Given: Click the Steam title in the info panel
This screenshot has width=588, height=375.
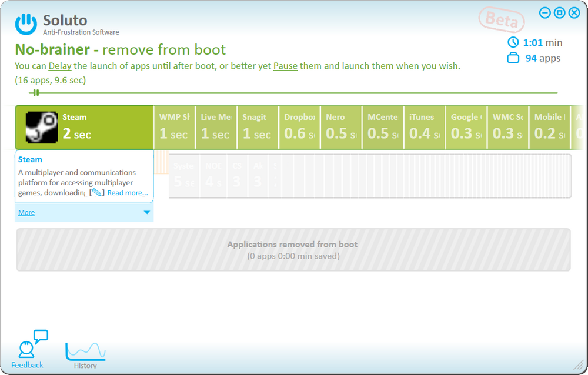Looking at the screenshot, I should [30, 159].
